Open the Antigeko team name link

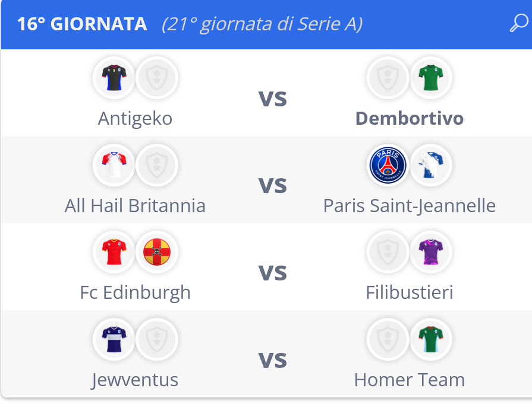135,118
